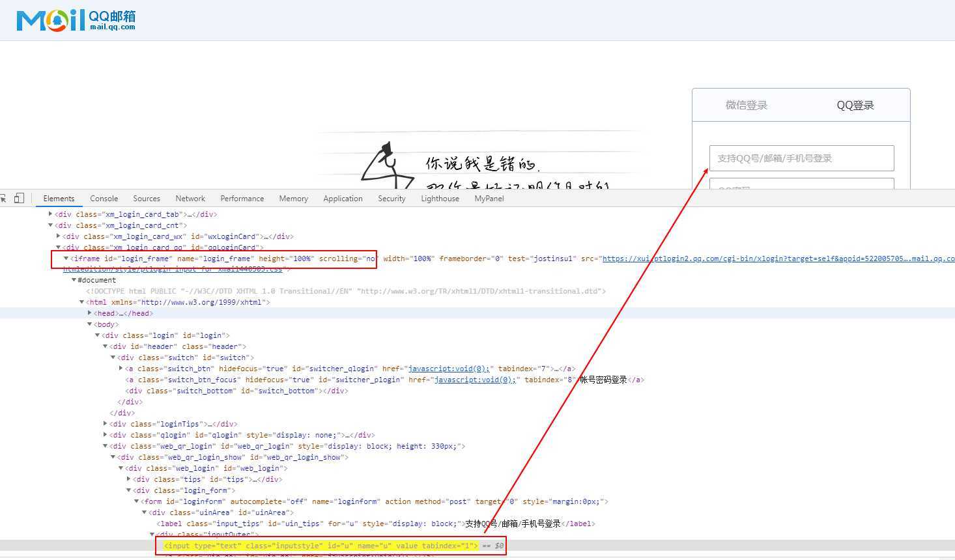Click the switcher_qlogin javascript:void(0) href link
This screenshot has height=560, width=955.
pyautogui.click(x=449, y=369)
